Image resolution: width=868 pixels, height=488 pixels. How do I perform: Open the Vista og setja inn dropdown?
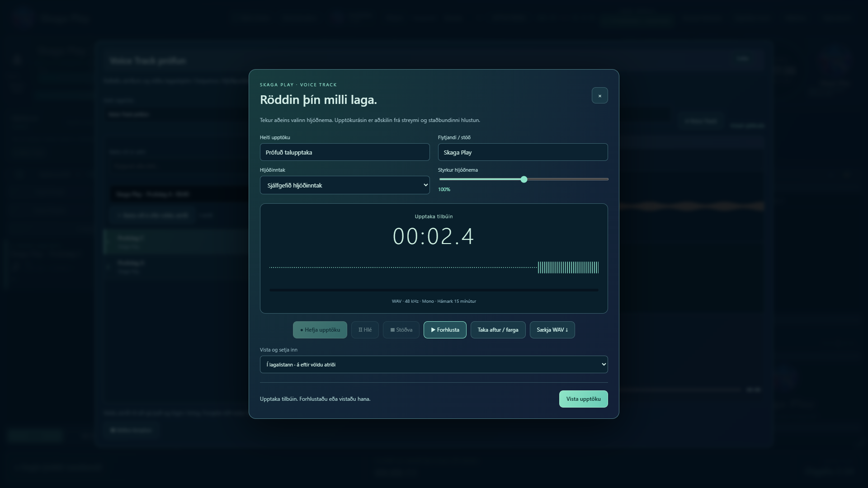[x=434, y=365]
